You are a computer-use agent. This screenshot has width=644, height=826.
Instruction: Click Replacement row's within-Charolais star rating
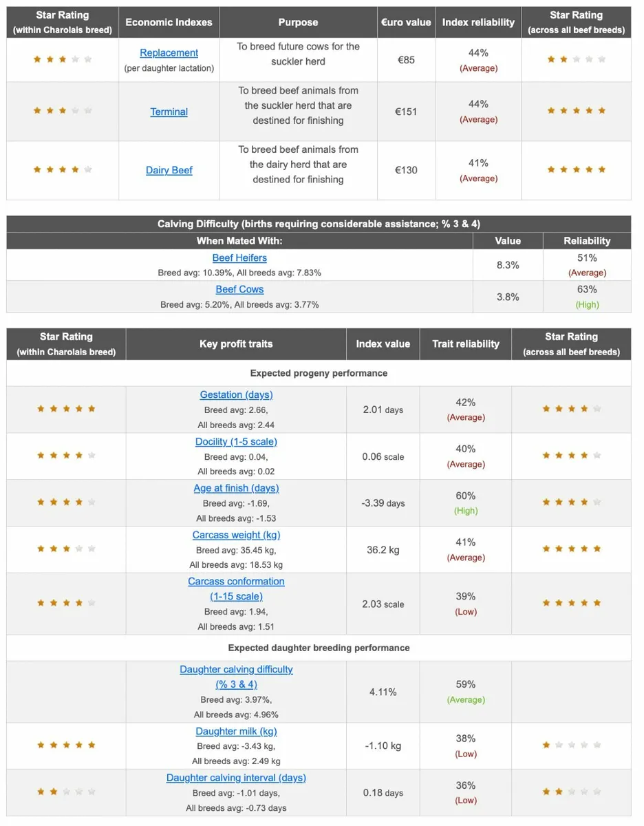[x=63, y=60]
